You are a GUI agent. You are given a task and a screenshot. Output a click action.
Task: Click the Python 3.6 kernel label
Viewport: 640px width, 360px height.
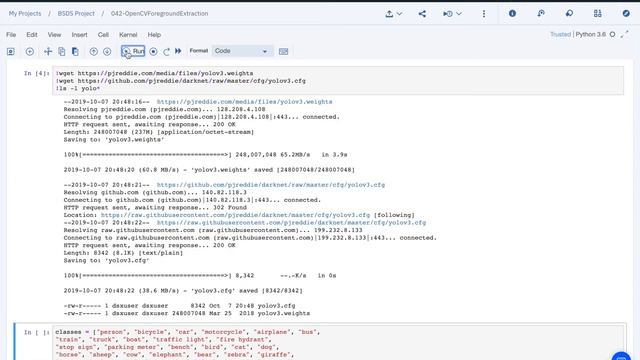click(x=591, y=34)
